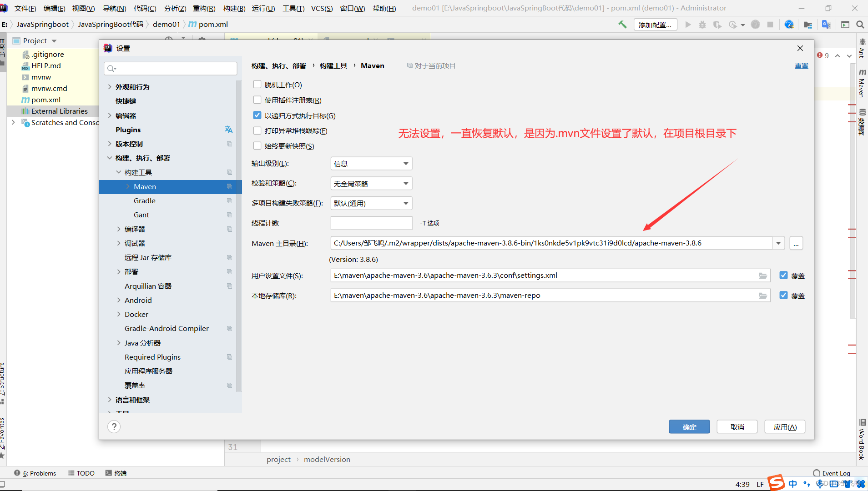Toggle 使用插件注册表 checkbox
This screenshot has height=491, width=868.
coord(257,100)
